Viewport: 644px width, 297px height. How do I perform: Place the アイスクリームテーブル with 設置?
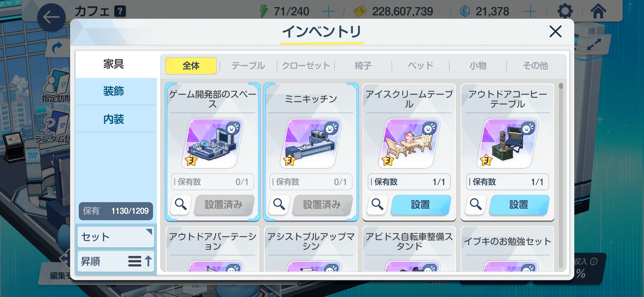(421, 205)
